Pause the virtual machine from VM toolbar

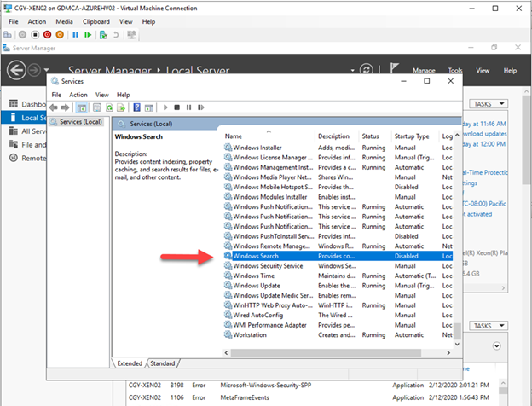pos(75,35)
